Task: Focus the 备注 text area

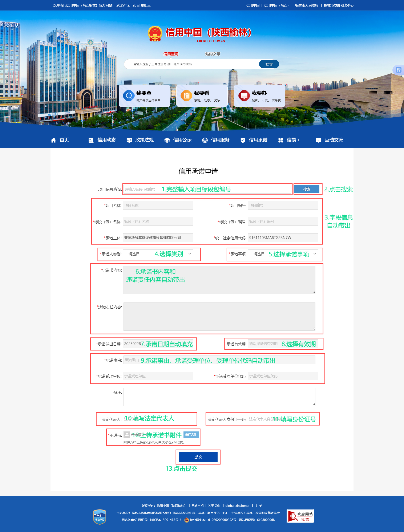Action: 219,397
